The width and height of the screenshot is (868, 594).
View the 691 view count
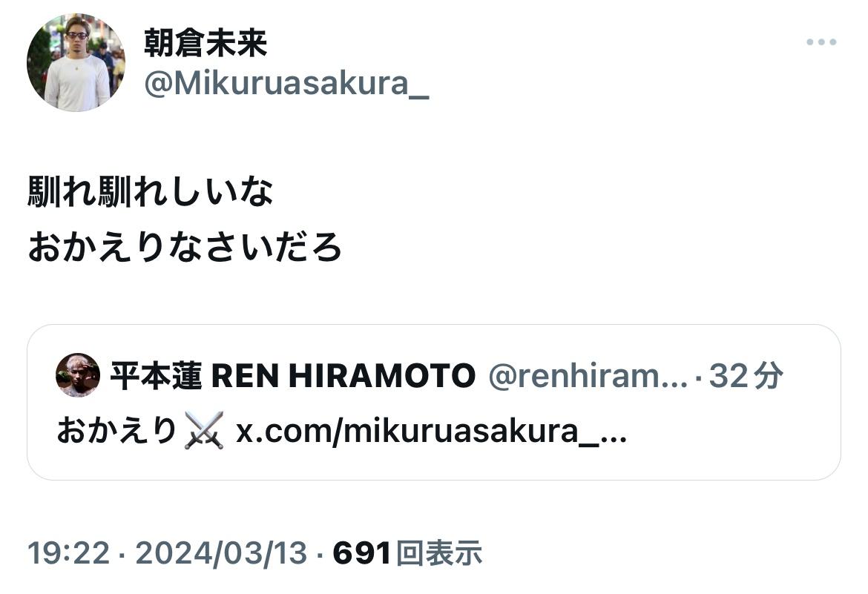(362, 553)
